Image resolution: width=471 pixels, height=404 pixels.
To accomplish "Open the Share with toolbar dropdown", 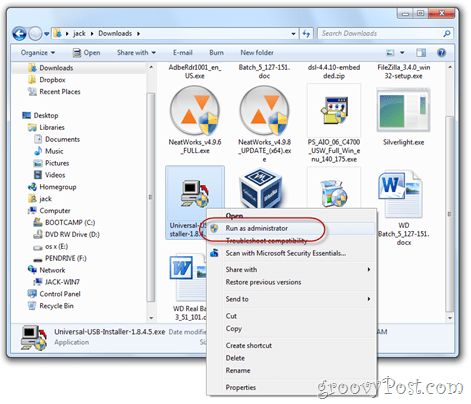I will pyautogui.click(x=136, y=53).
